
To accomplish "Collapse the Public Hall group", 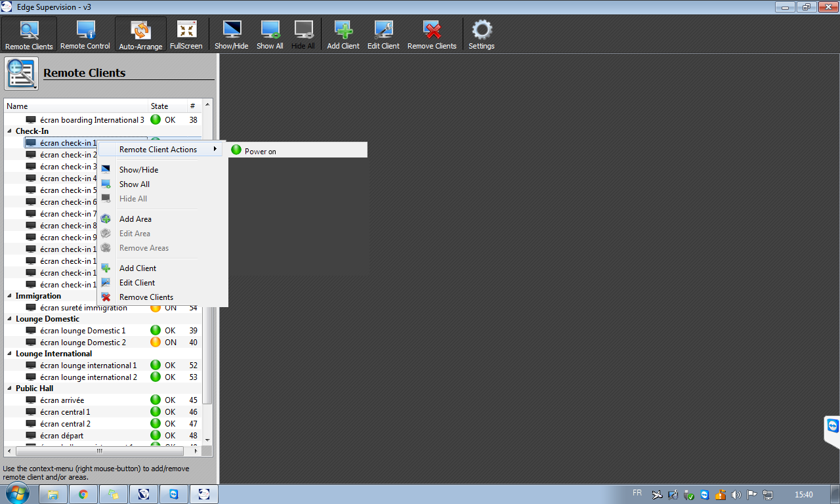I will pos(10,388).
